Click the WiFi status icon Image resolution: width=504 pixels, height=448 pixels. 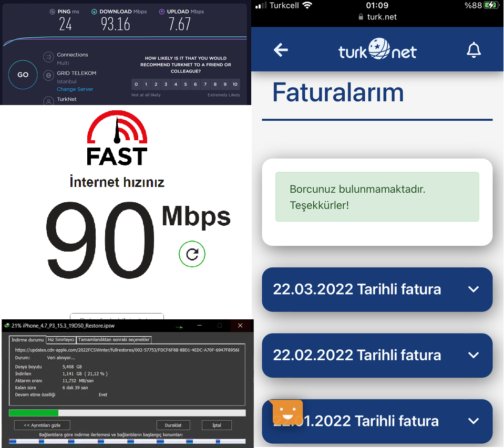pos(307,5)
